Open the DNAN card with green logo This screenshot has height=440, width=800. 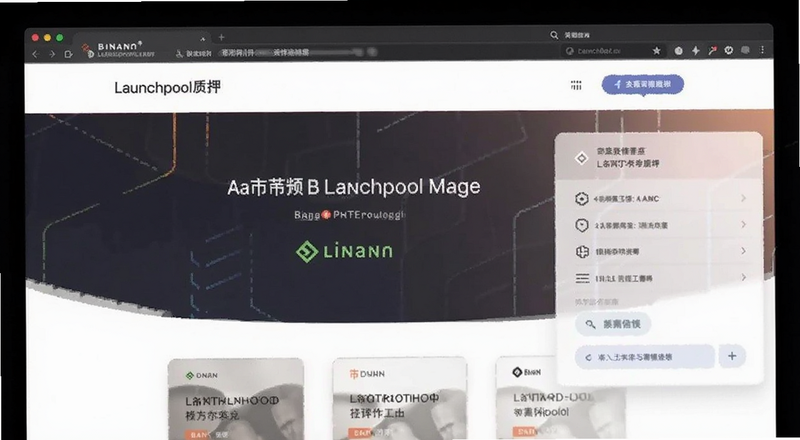pyautogui.click(x=236, y=399)
